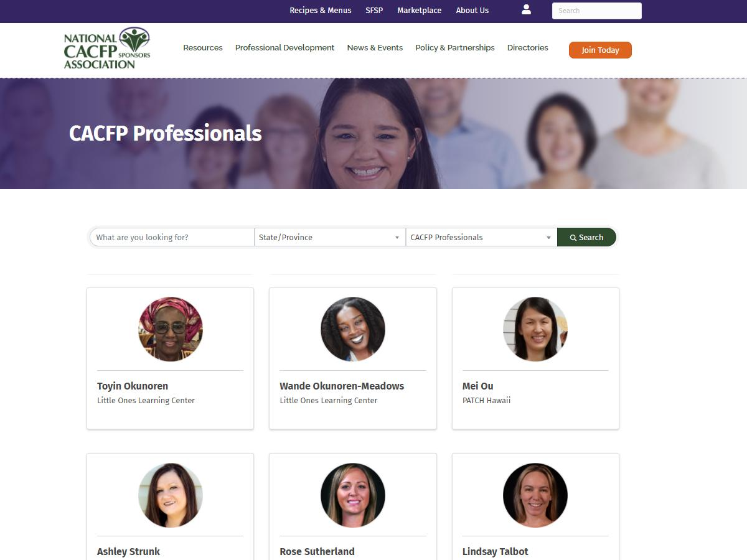
Task: Open the SFSP link
Action: pyautogui.click(x=374, y=11)
